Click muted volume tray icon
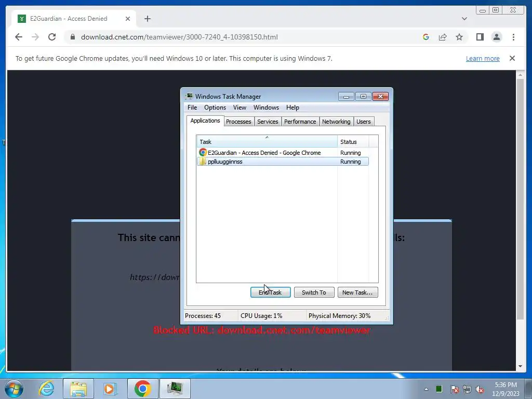The width and height of the screenshot is (532, 399). 480,389
